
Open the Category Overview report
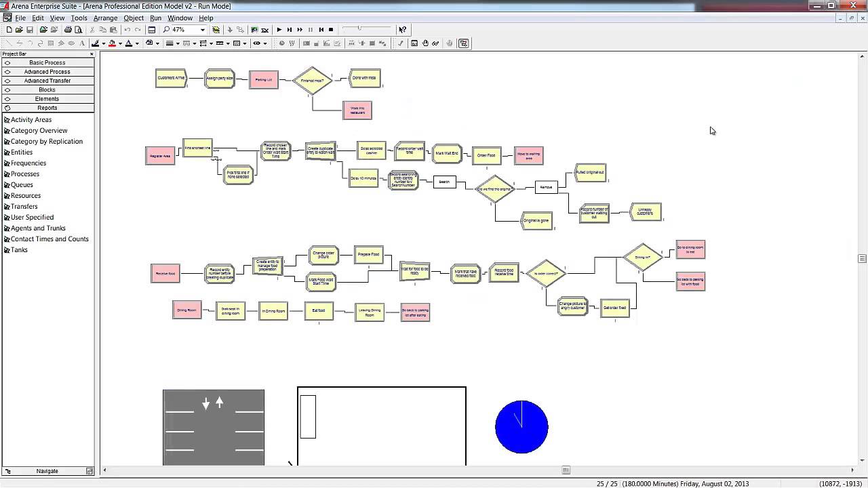[39, 131]
